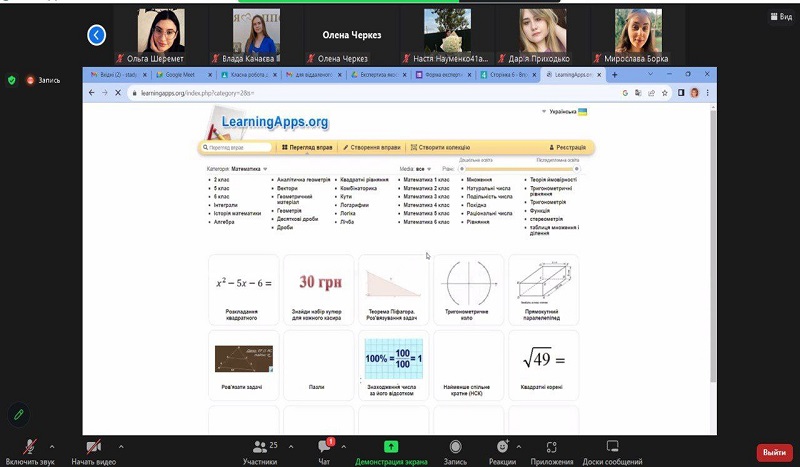
Task: Open the Тригонометричне коло exercise card
Action: 468,290
